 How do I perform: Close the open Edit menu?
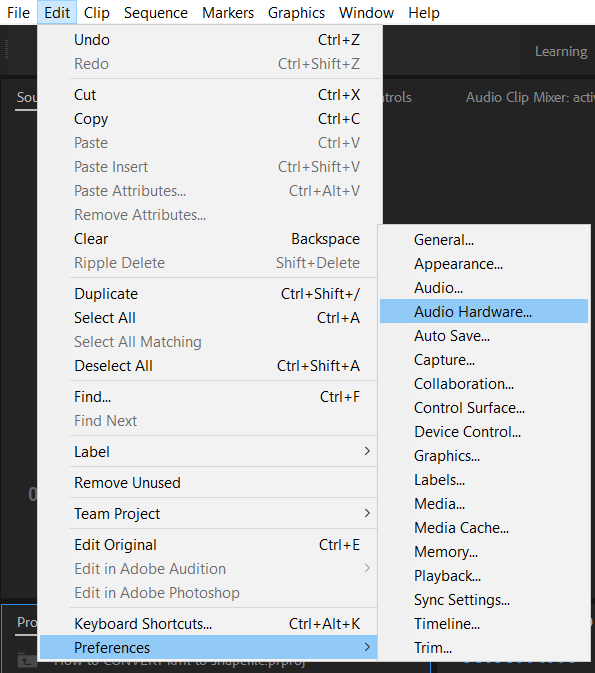57,12
